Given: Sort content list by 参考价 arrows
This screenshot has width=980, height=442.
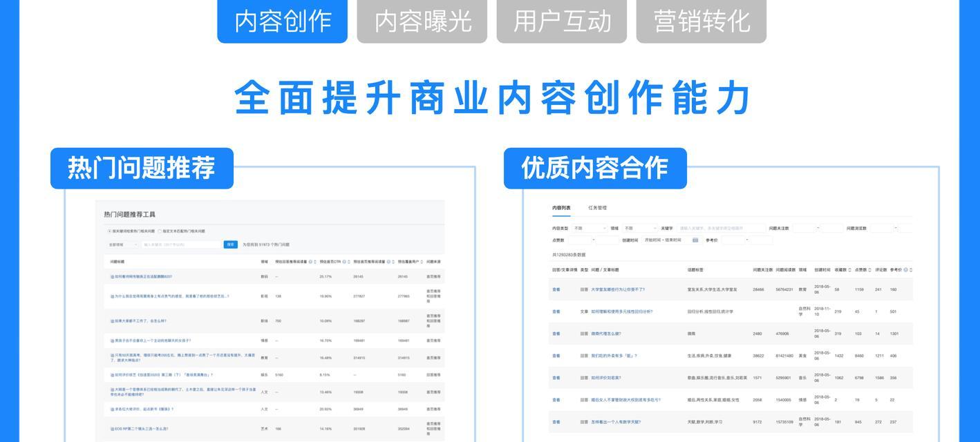Looking at the screenshot, I should click(911, 270).
